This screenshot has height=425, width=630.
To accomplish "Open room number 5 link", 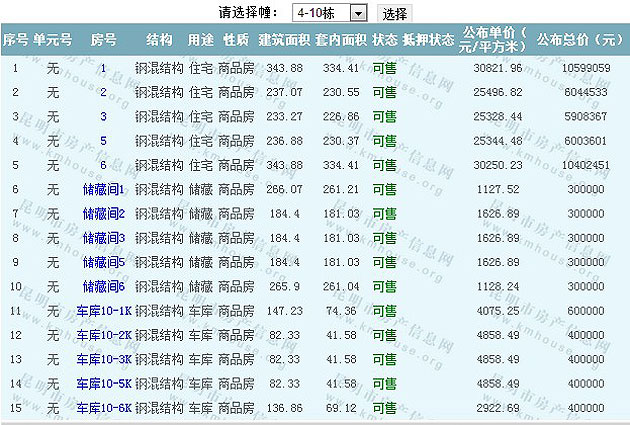I will (103, 141).
